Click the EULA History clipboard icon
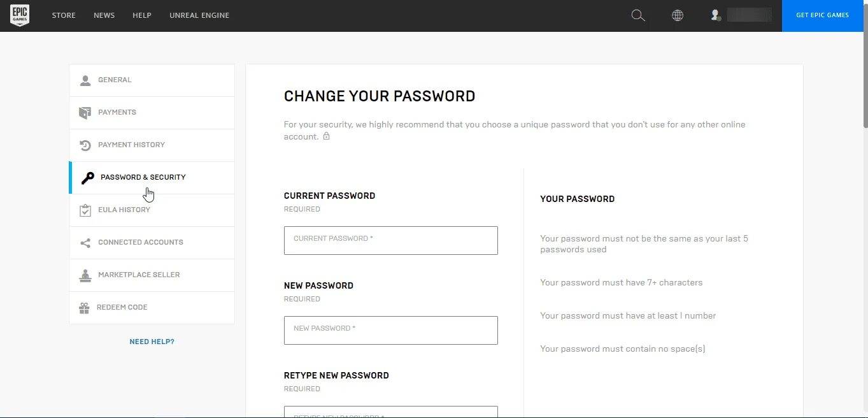The height and width of the screenshot is (418, 868). pos(85,210)
